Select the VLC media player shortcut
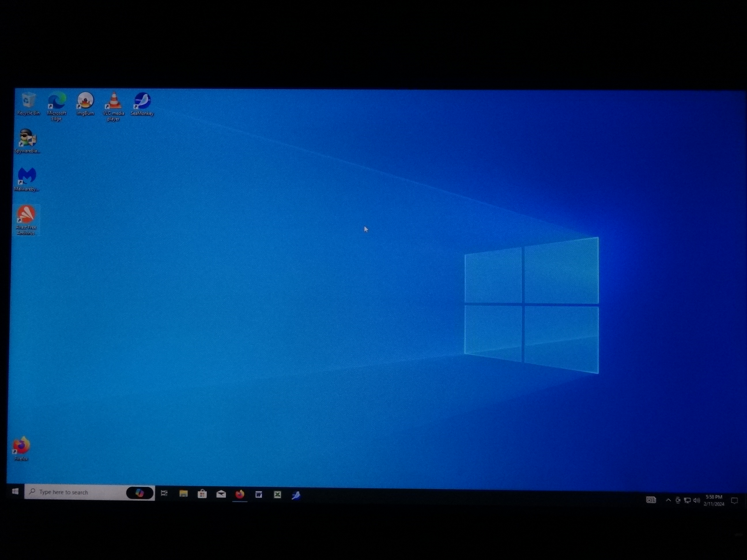Image resolution: width=747 pixels, height=560 pixels. pos(114,106)
